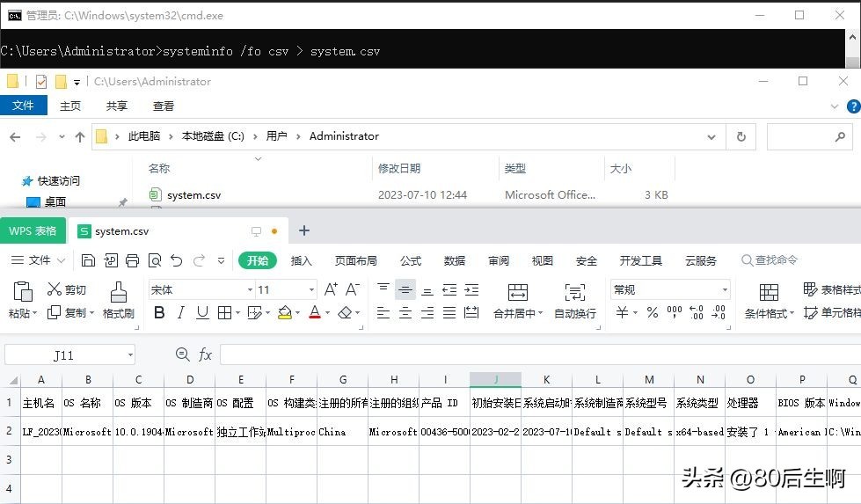Open the font name dropdown (宋体)

(x=250, y=289)
